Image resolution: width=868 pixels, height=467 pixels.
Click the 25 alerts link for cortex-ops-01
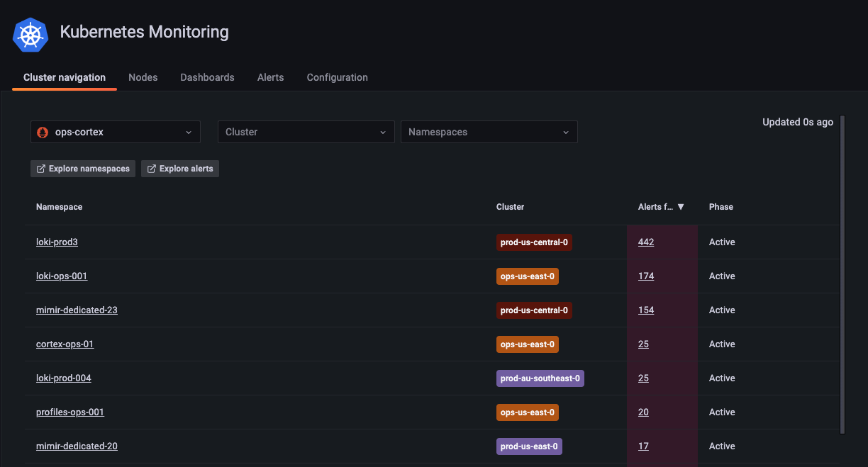pos(643,344)
